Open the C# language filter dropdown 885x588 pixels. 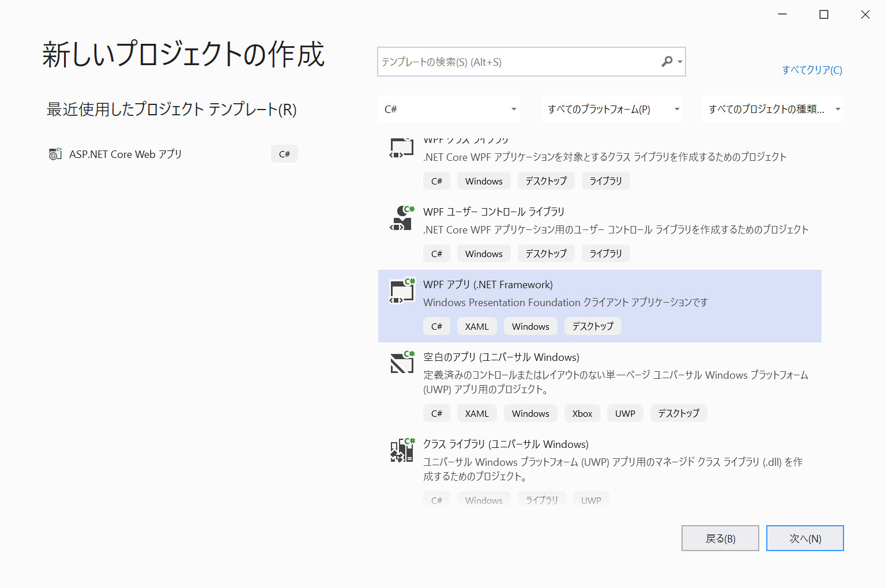[x=449, y=109]
